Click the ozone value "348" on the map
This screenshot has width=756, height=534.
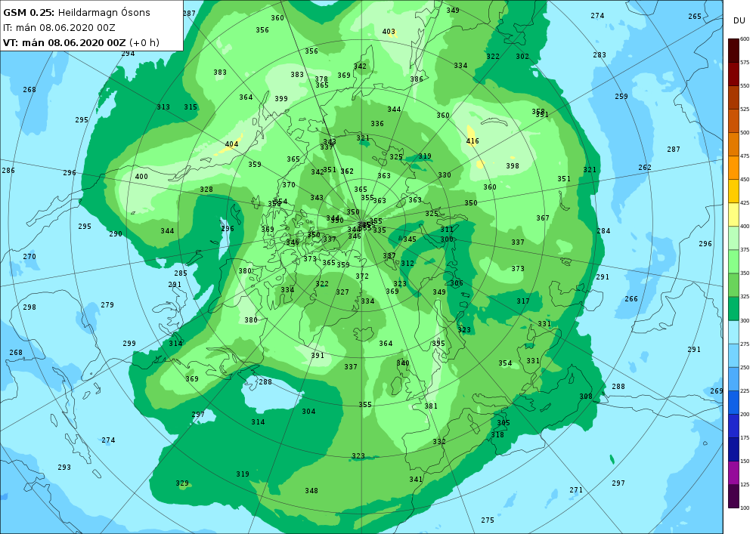pyautogui.click(x=311, y=491)
